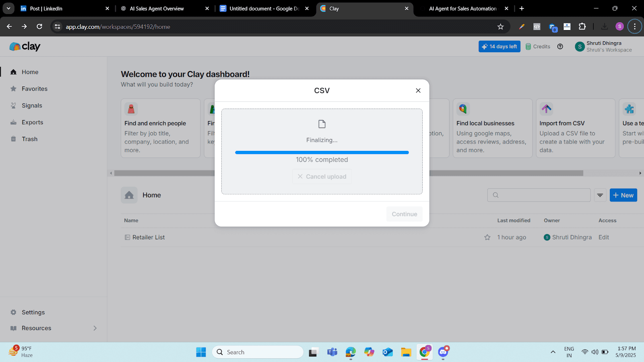Click the Owner column header
The height and width of the screenshot is (362, 644).
(x=552, y=220)
